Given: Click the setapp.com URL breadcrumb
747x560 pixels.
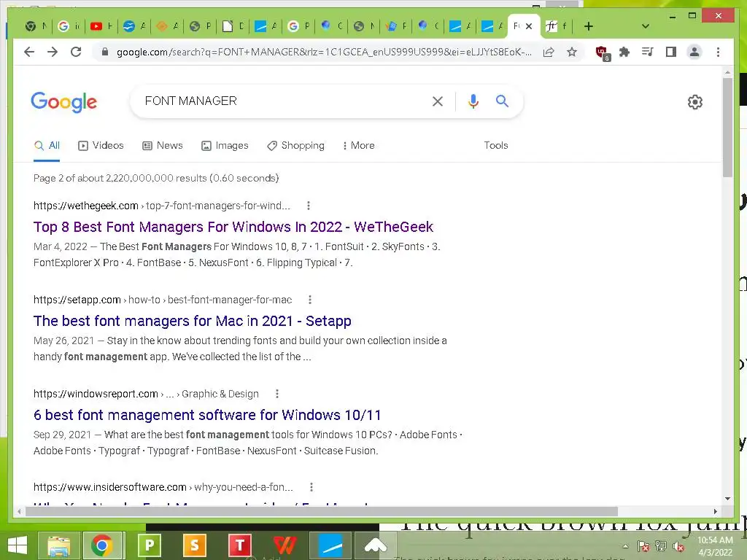Looking at the screenshot, I should 163,300.
